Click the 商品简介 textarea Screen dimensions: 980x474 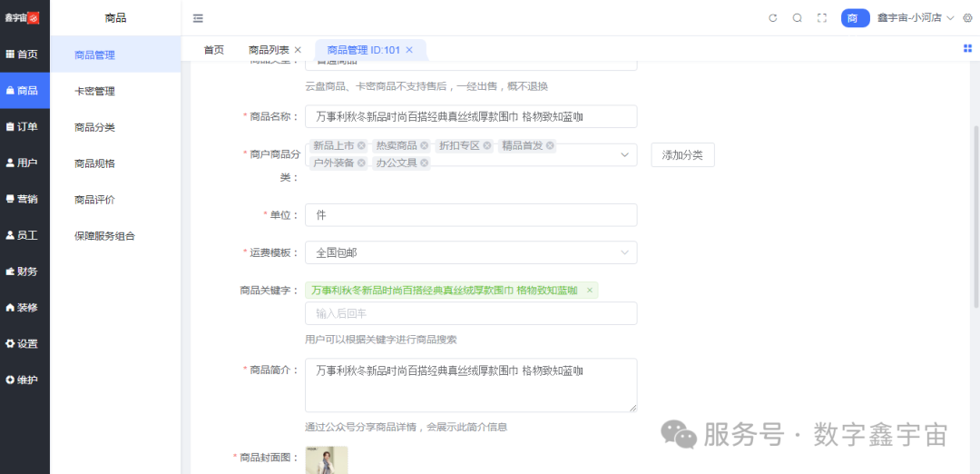[x=471, y=385]
